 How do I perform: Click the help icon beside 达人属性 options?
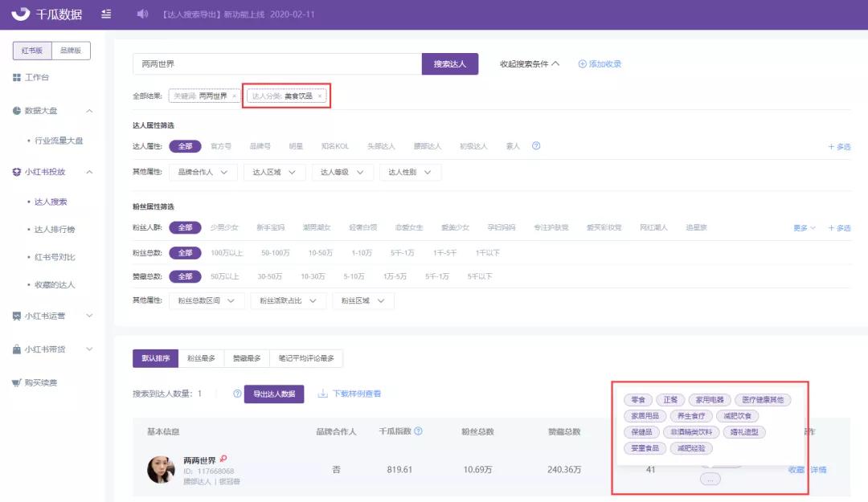click(536, 146)
